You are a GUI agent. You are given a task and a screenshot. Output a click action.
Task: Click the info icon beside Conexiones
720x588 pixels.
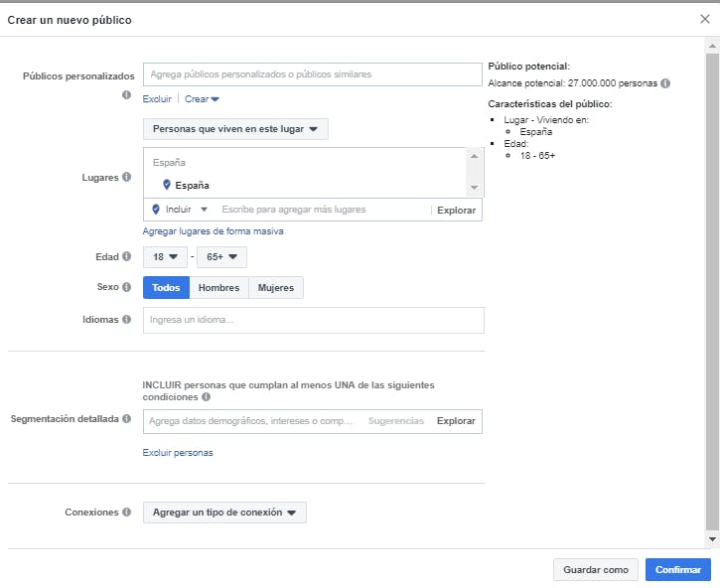pyautogui.click(x=127, y=513)
